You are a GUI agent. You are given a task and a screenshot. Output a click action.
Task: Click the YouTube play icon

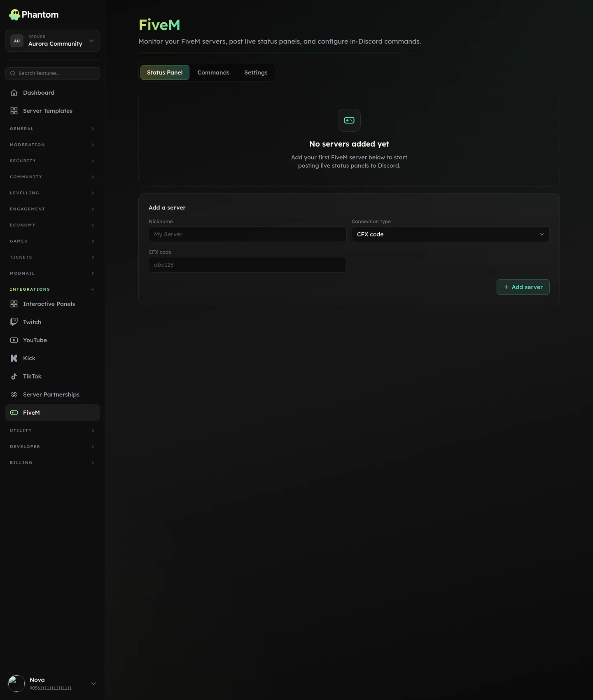coord(14,340)
